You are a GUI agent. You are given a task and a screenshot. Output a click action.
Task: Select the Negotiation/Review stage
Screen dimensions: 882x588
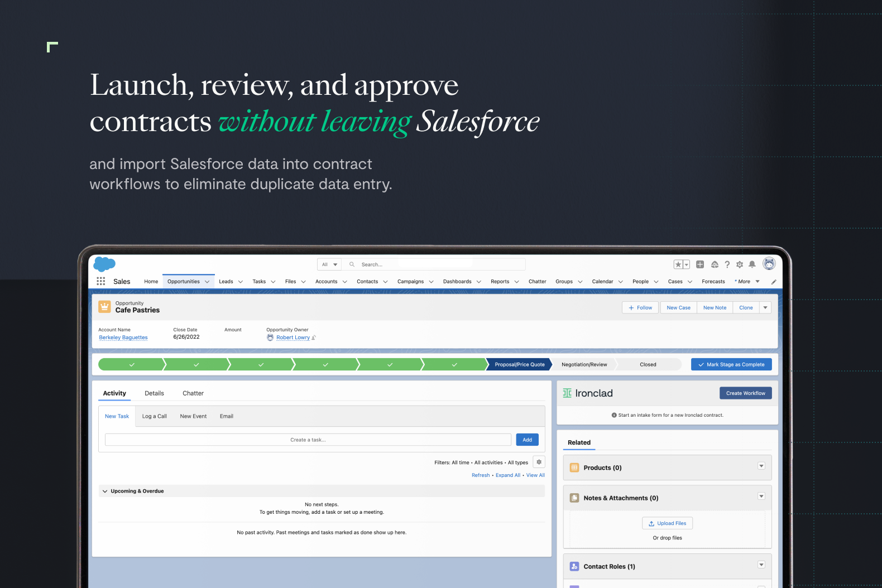pyautogui.click(x=584, y=364)
